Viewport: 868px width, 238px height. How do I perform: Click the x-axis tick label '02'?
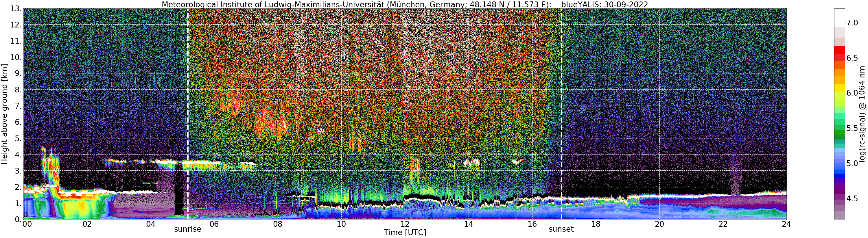87,224
